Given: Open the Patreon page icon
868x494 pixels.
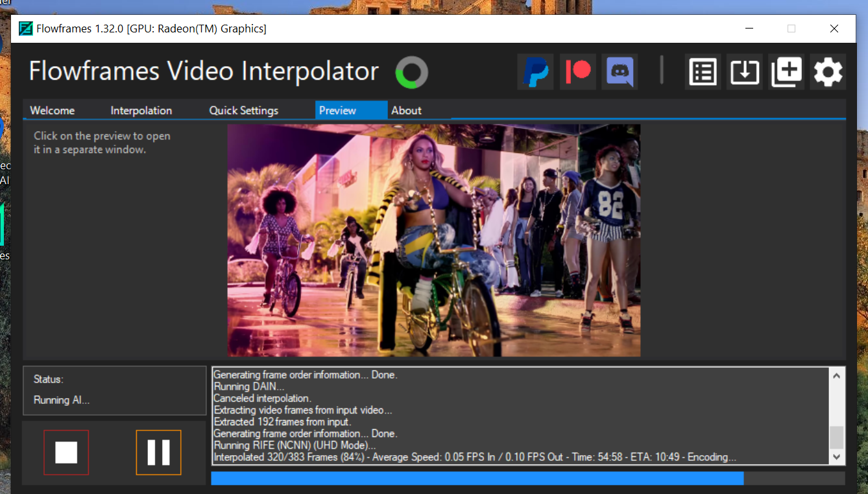Looking at the screenshot, I should pyautogui.click(x=577, y=72).
